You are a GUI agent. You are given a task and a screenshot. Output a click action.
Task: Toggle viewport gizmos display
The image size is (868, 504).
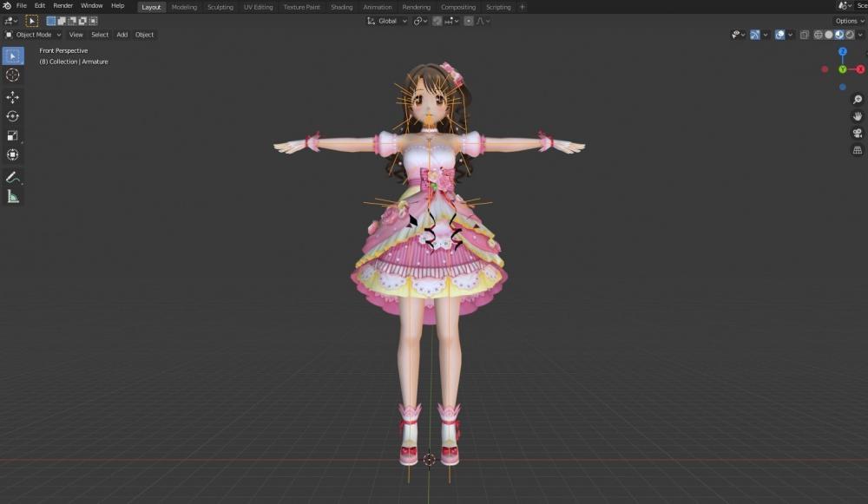coord(755,35)
